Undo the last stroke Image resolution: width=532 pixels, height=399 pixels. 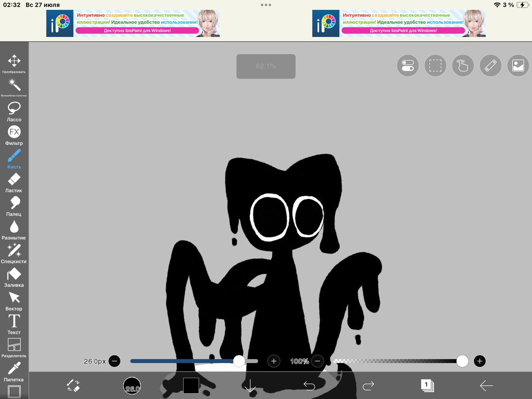pos(309,386)
